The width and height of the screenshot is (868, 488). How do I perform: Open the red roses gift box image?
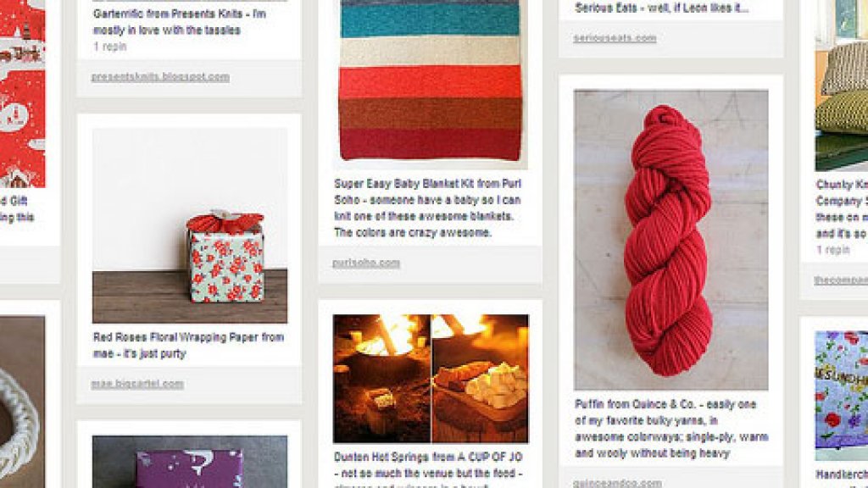click(x=190, y=225)
